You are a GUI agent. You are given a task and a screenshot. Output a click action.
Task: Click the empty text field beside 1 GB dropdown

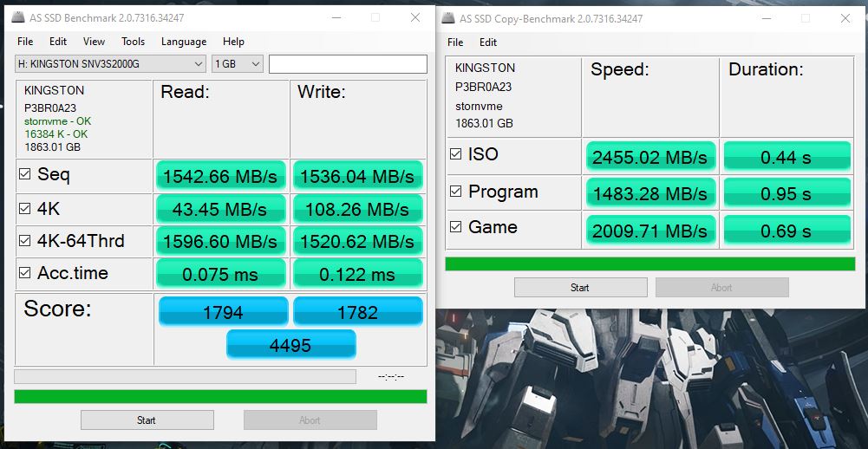[348, 64]
